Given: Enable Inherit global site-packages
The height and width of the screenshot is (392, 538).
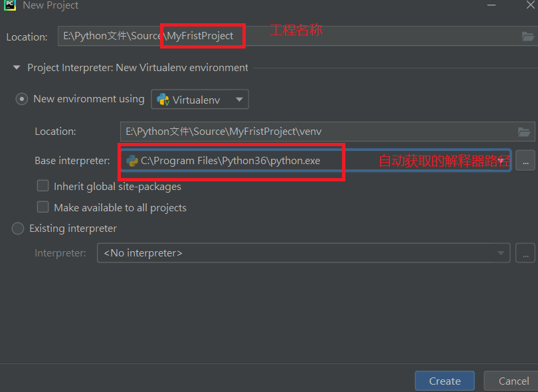Looking at the screenshot, I should pos(43,187).
